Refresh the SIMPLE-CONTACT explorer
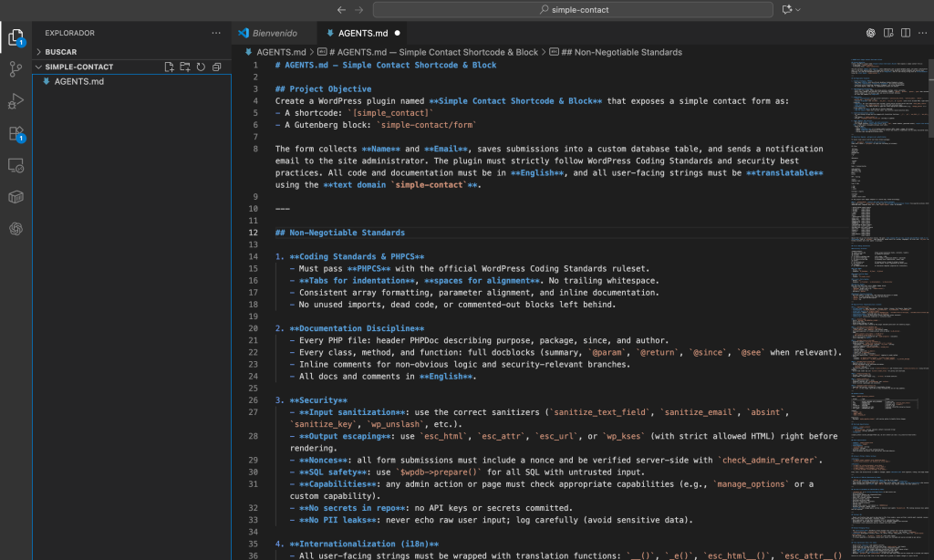Image resolution: width=934 pixels, height=560 pixels. [201, 67]
